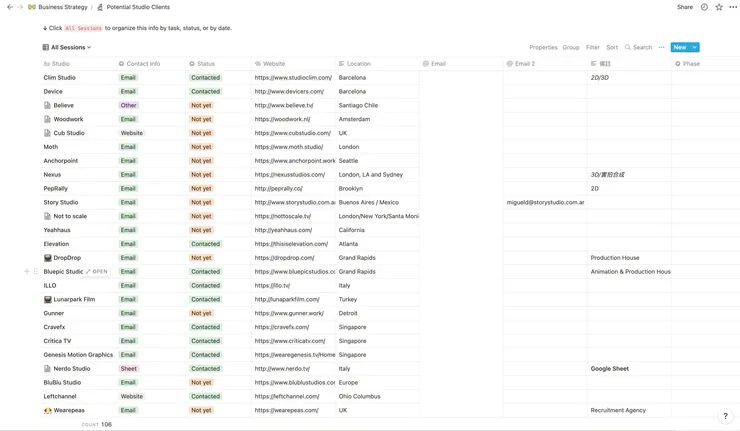Image resolution: width=740 pixels, height=431 pixels.
Task: Open the Contact info column header menu
Action: point(139,64)
